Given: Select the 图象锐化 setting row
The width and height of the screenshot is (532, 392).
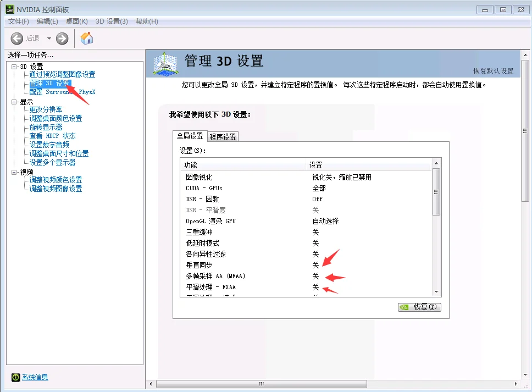Looking at the screenshot, I should click(306, 177).
